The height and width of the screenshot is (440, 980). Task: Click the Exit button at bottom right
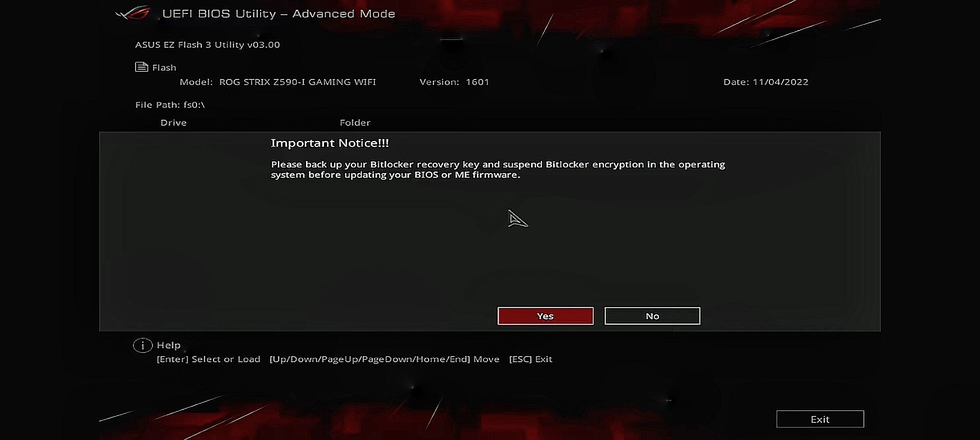(x=820, y=419)
